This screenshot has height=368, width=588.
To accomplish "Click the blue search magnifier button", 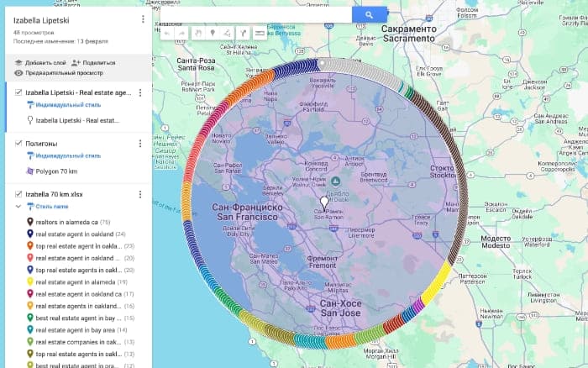I will [370, 15].
